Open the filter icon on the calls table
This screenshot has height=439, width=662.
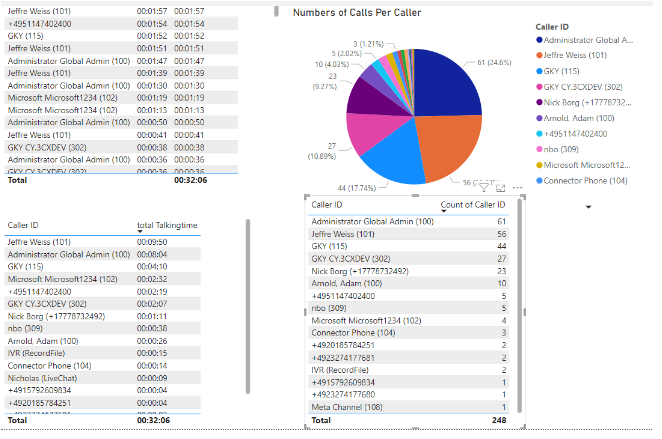(x=484, y=187)
